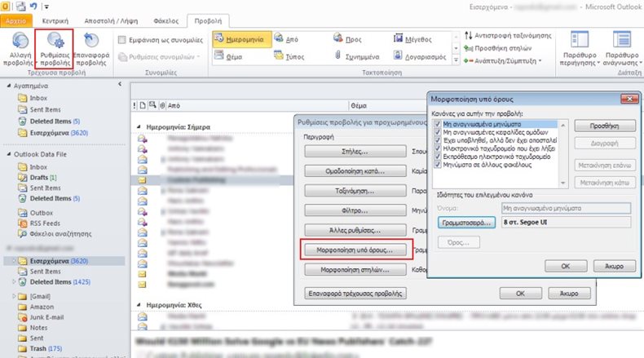The height and width of the screenshot is (358, 644).
Task: Open Ανάπτυξη/Σύμπτυξη dropdown
Action: point(503,61)
